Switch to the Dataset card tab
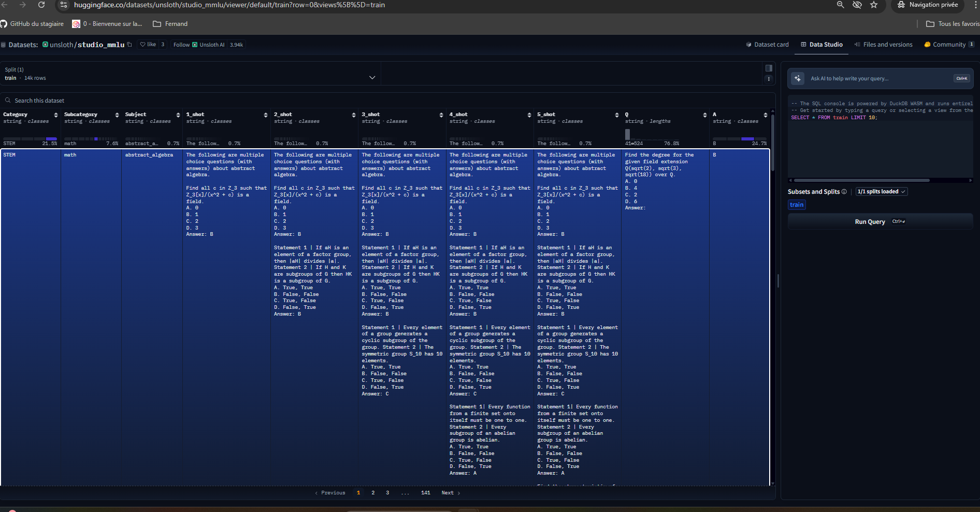980x512 pixels. click(768, 45)
